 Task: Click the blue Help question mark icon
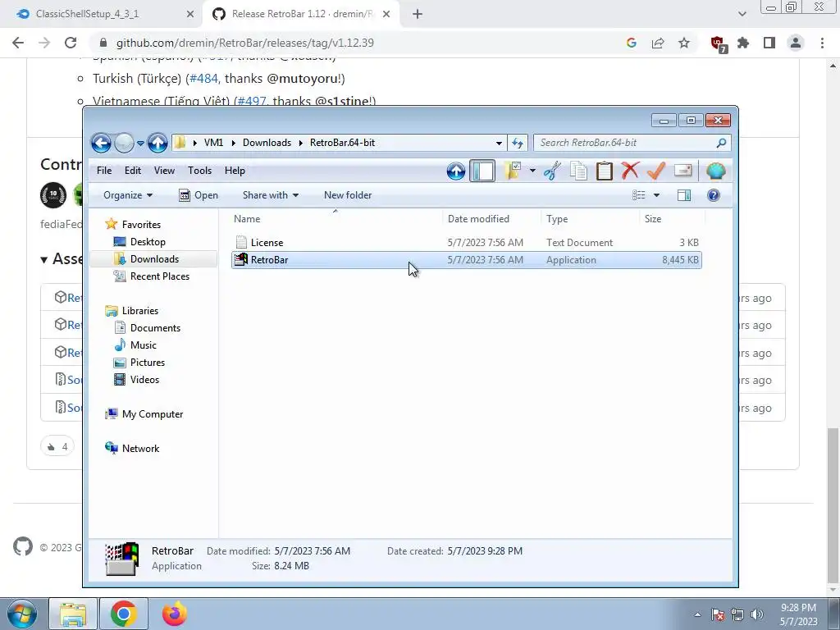[713, 195]
